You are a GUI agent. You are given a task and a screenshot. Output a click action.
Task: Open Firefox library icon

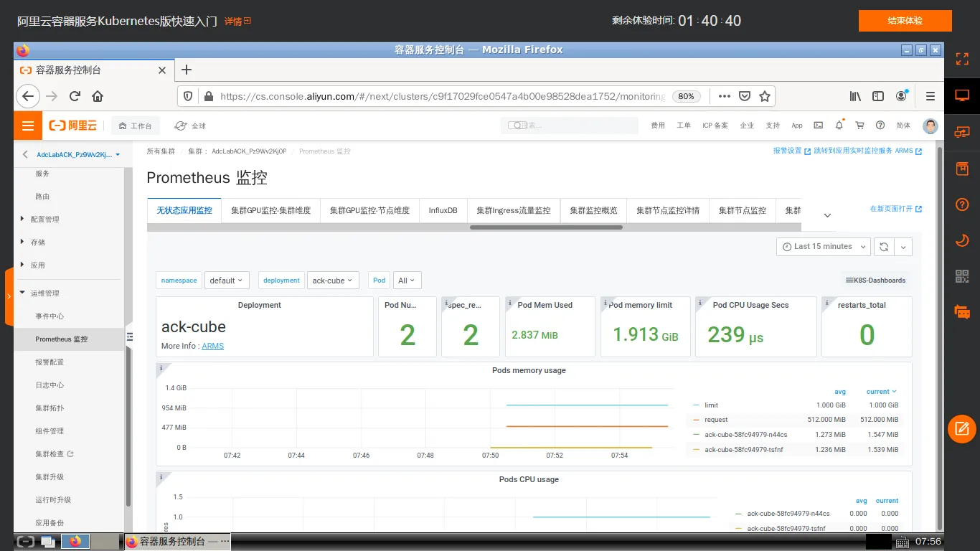855,96
